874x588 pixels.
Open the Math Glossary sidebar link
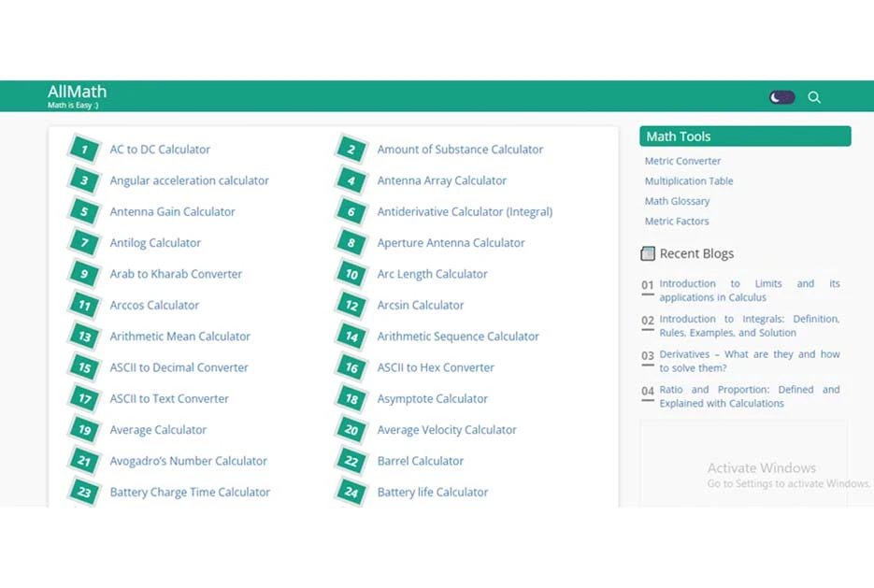677,201
